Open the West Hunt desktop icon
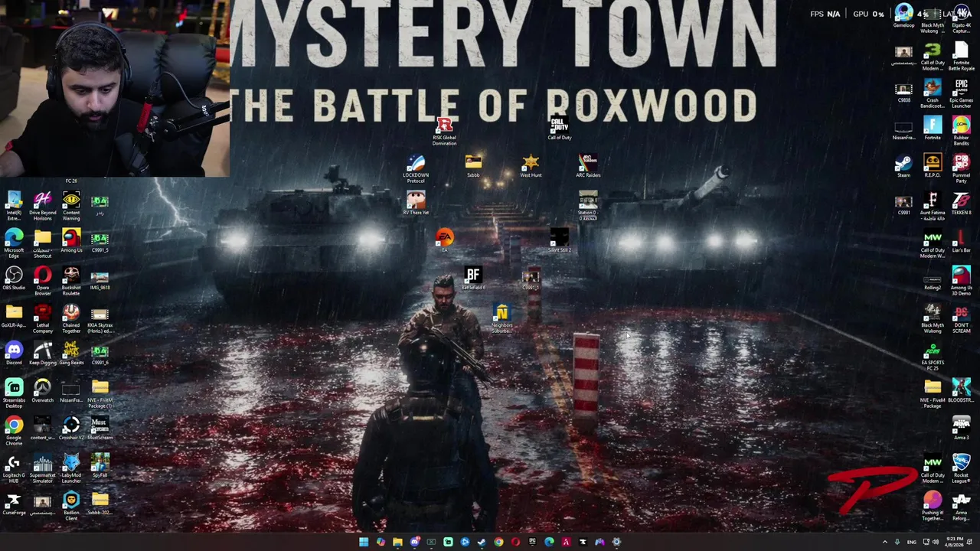Screen dimensions: 980x551 click(531, 165)
